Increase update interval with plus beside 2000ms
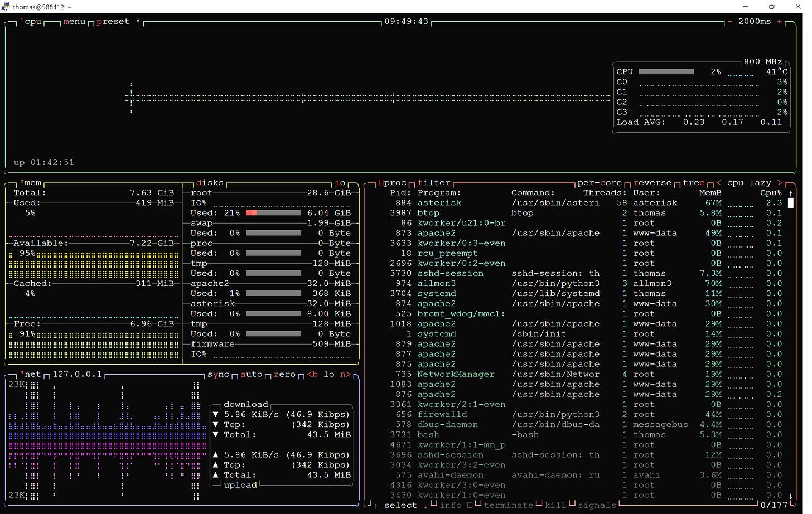Viewport: 812px width, 514px height. [780, 22]
